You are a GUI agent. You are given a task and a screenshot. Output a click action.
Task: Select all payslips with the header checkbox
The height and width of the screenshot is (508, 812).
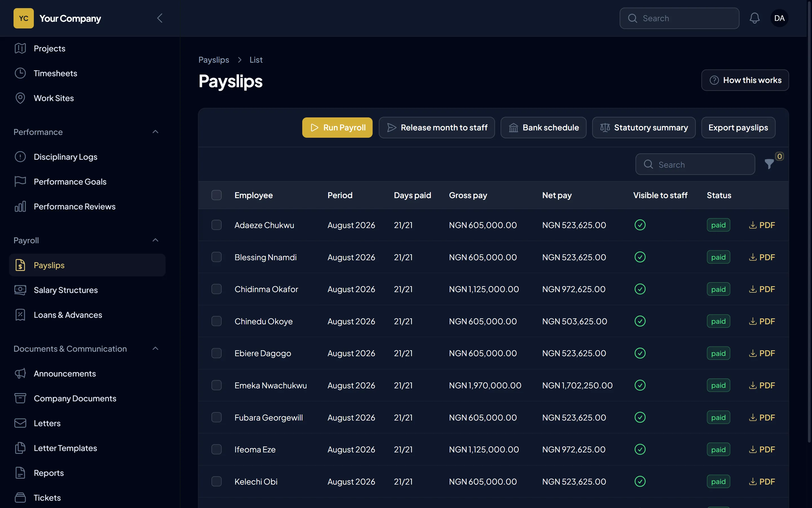pyautogui.click(x=217, y=195)
